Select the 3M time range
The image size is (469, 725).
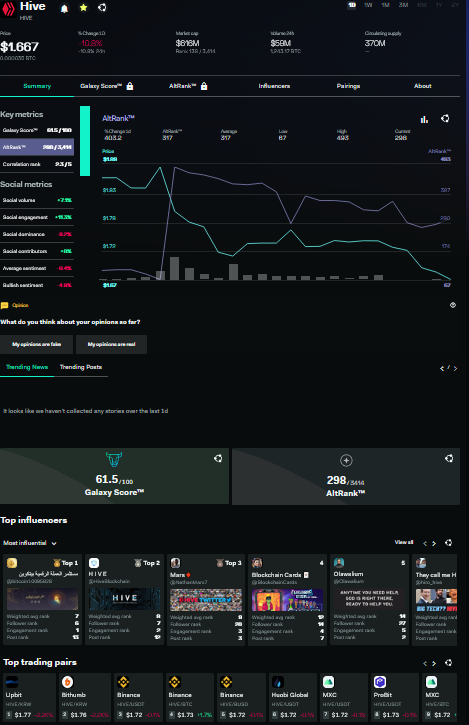click(403, 5)
